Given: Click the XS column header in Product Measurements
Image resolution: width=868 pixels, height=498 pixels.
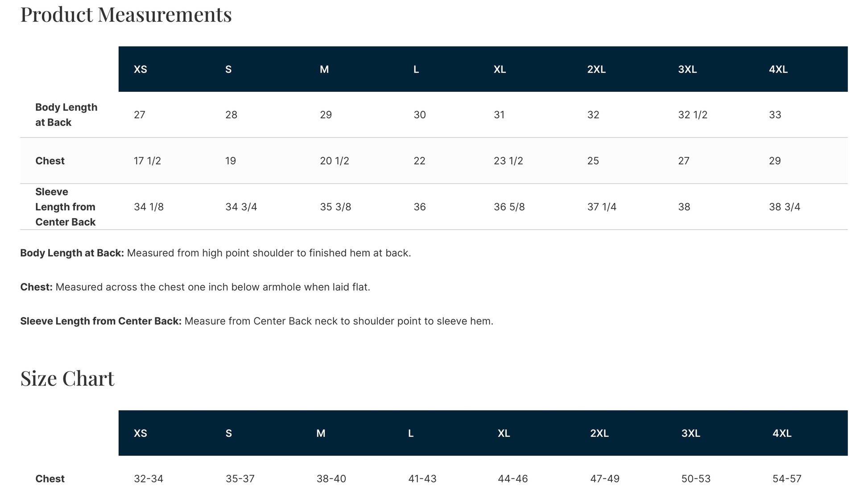Looking at the screenshot, I should tap(140, 70).
